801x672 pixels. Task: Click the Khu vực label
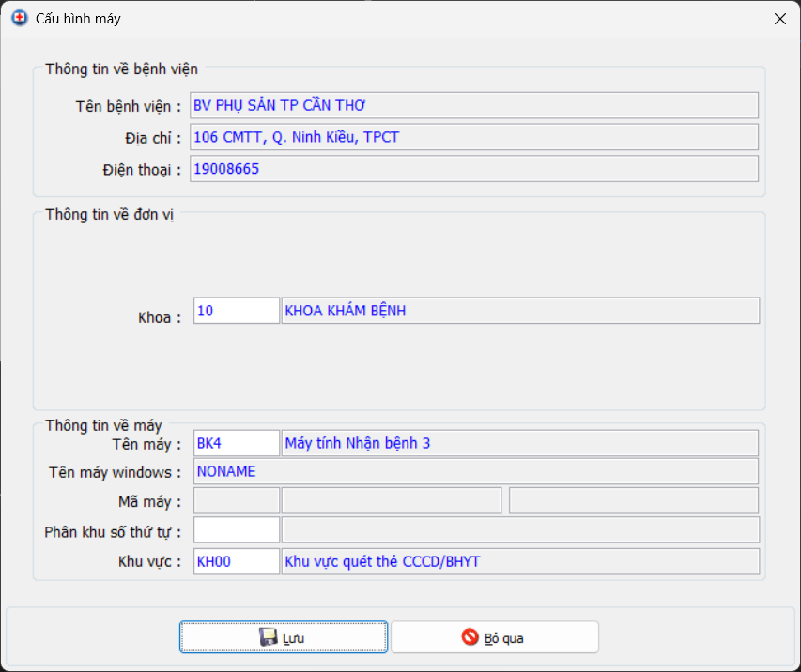(x=149, y=561)
